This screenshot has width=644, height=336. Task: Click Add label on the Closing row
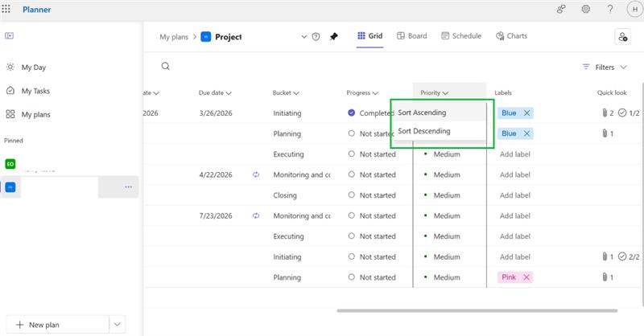[515, 195]
